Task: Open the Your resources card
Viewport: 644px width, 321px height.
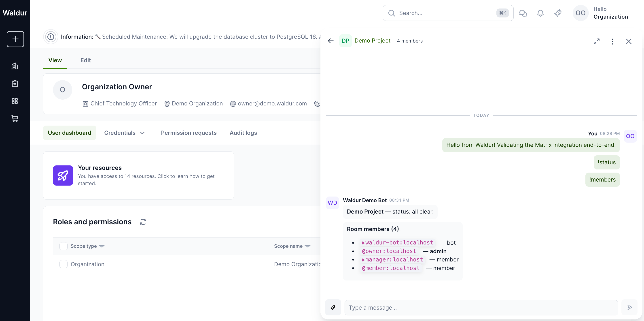Action: (138, 175)
